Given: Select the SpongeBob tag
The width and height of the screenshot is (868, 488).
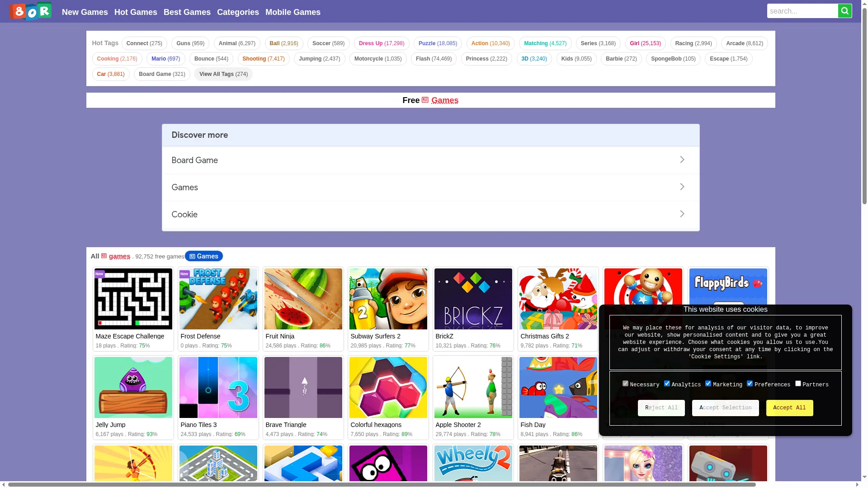Looking at the screenshot, I should click(x=673, y=59).
